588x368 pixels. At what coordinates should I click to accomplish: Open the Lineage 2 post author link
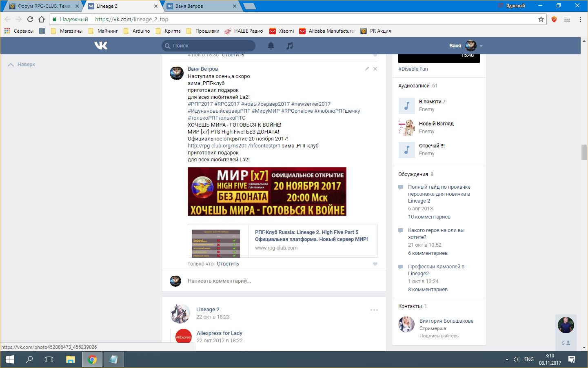click(208, 310)
